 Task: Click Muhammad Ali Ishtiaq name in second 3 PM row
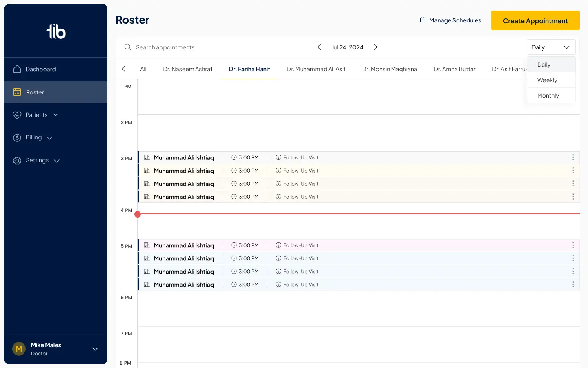click(184, 171)
